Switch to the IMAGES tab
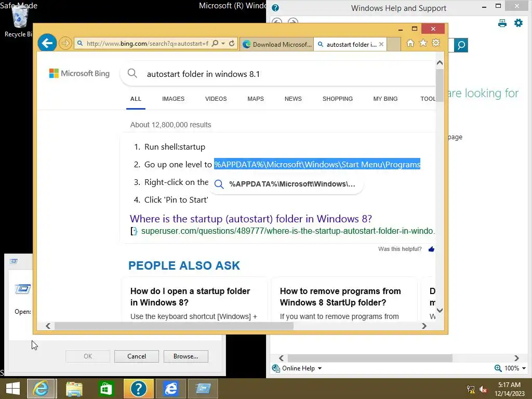The width and height of the screenshot is (532, 399). click(x=174, y=99)
